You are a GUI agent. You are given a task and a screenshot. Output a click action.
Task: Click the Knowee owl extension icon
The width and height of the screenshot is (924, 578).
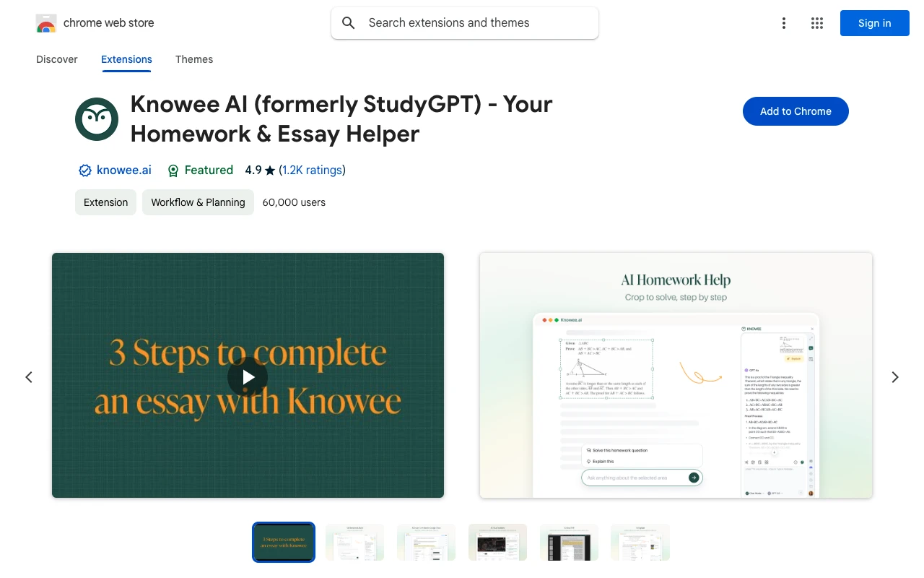pos(97,119)
